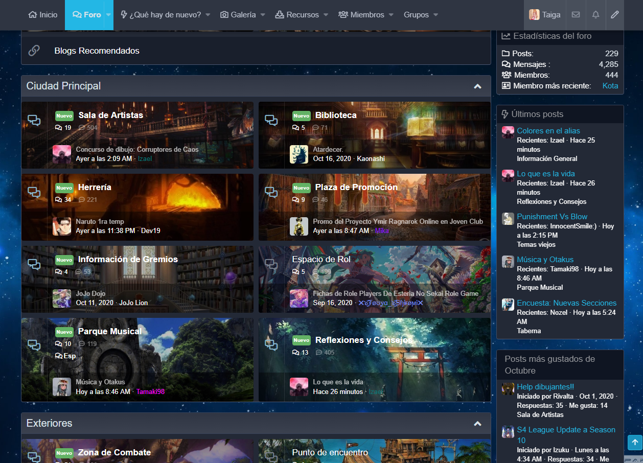Select the Foro navigation tab
The height and width of the screenshot is (464, 644).
click(86, 15)
